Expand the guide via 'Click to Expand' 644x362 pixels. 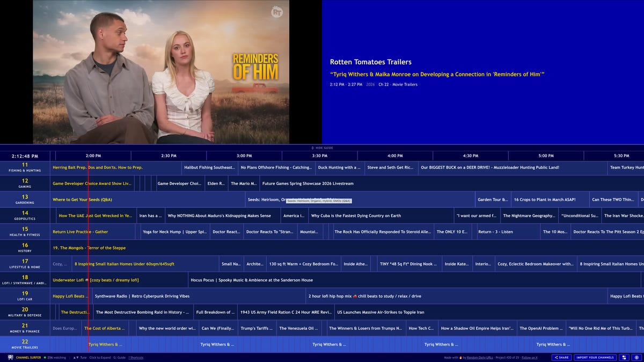tap(99, 357)
